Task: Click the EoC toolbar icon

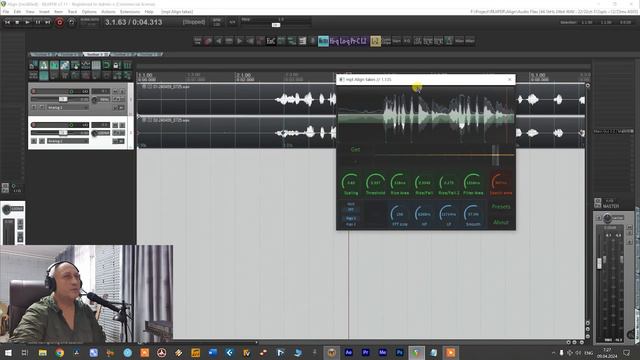Action: (271, 41)
